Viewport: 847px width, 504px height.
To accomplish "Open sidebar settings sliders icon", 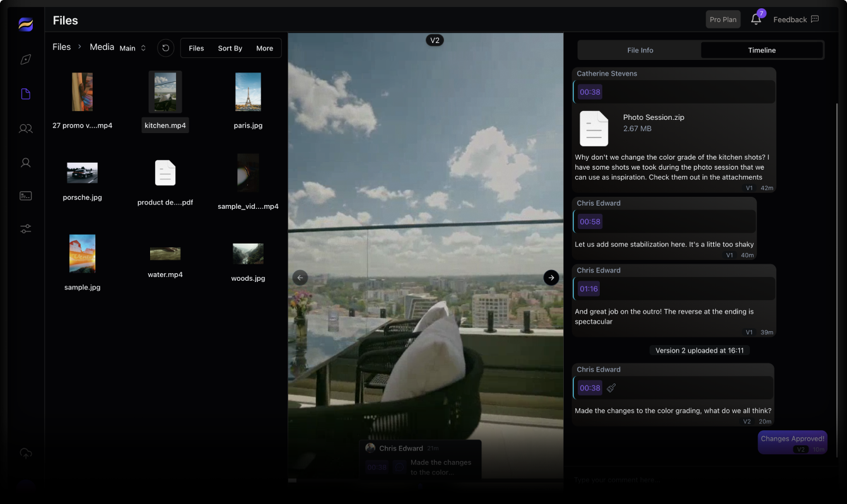I will pyautogui.click(x=25, y=228).
